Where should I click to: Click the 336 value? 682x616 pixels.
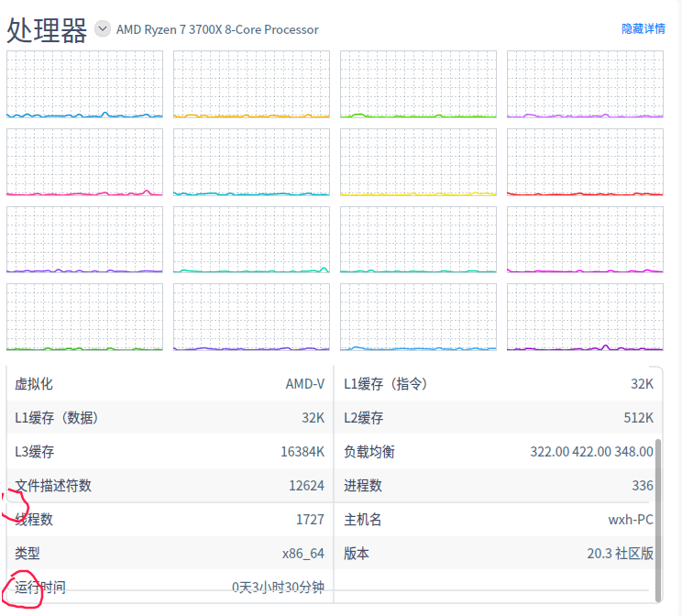(x=643, y=486)
